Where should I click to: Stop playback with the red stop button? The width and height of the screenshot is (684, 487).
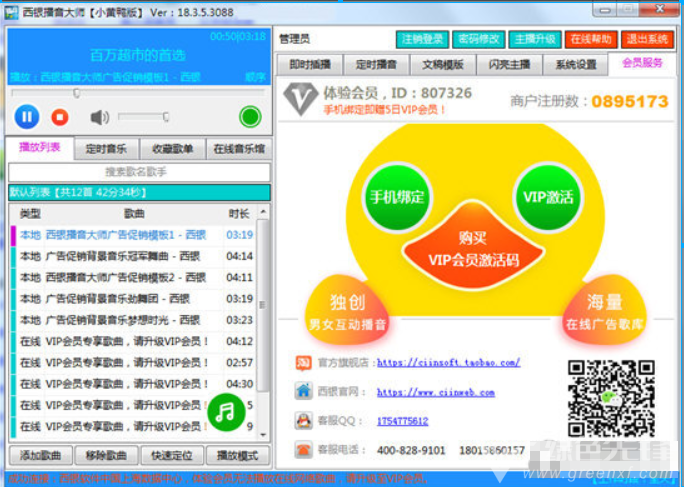[60, 117]
